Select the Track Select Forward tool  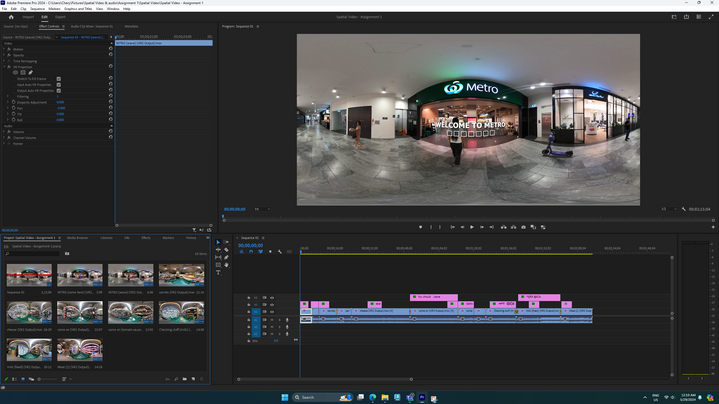coord(226,242)
